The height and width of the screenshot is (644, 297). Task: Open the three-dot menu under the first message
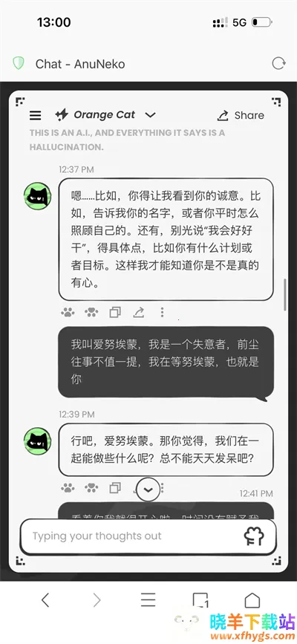click(163, 313)
